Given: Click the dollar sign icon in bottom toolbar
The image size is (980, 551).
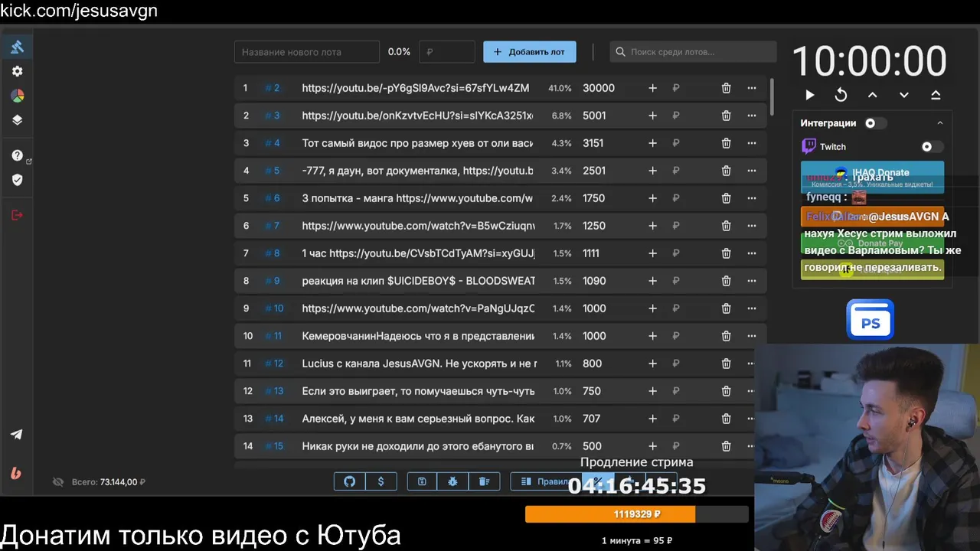Looking at the screenshot, I should tap(381, 481).
